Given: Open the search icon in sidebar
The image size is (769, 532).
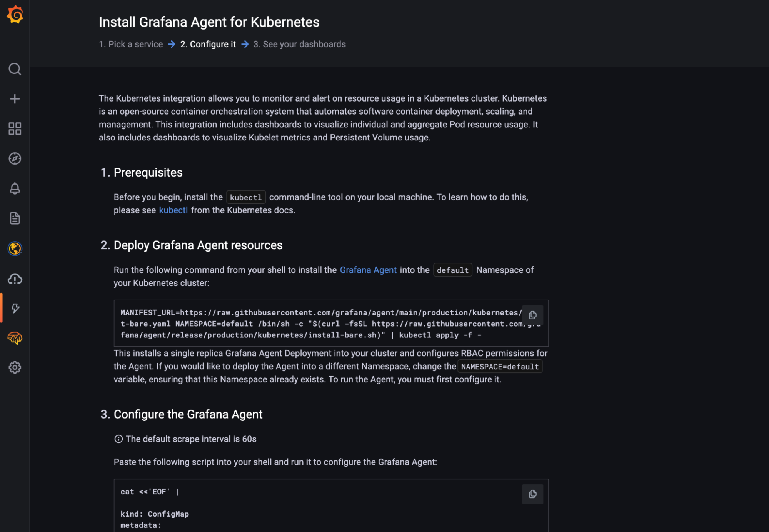Looking at the screenshot, I should 15,69.
